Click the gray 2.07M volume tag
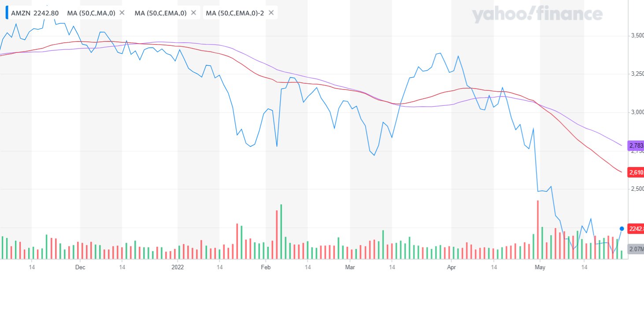 point(637,249)
